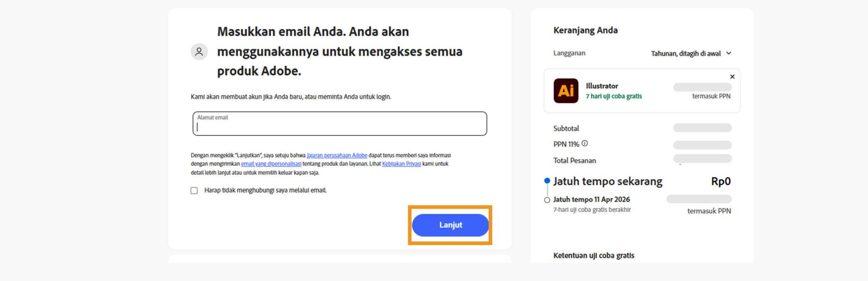The width and height of the screenshot is (868, 281).
Task: Click the '7 hari uji coba gratis' label
Action: pyautogui.click(x=613, y=96)
